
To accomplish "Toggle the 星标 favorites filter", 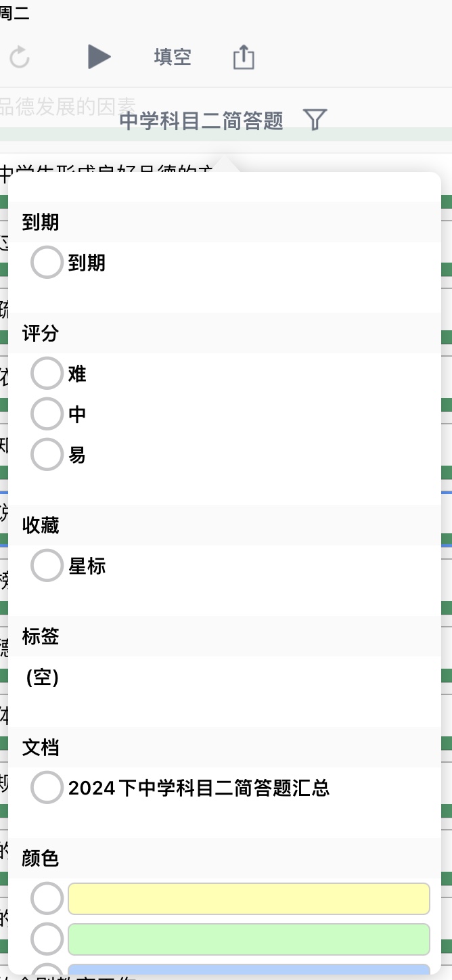I will pyautogui.click(x=47, y=566).
